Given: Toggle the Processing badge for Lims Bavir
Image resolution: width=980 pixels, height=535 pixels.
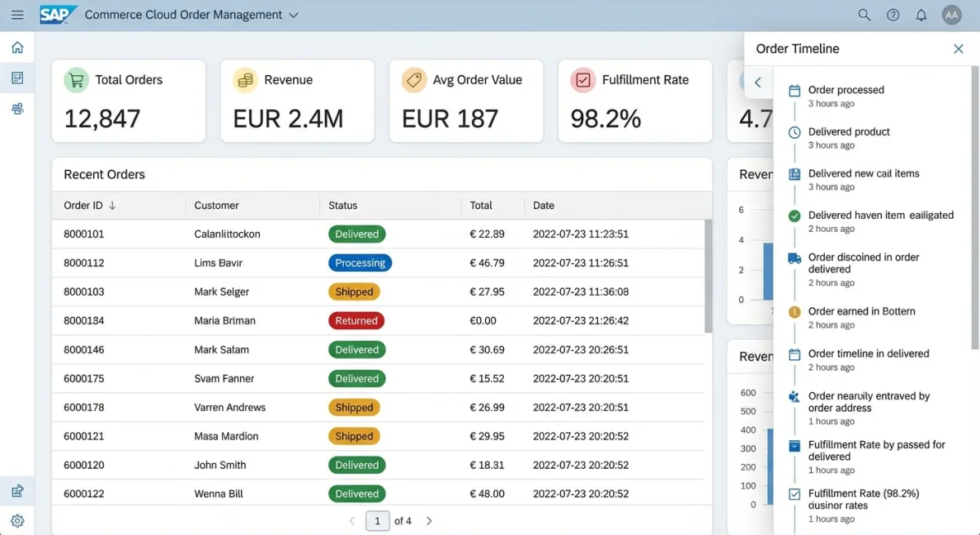Looking at the screenshot, I should point(359,262).
